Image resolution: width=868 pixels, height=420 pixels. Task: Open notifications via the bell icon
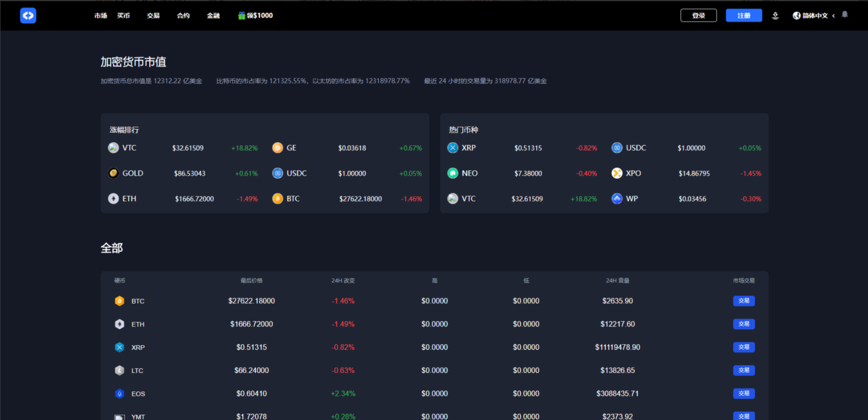pos(845,15)
